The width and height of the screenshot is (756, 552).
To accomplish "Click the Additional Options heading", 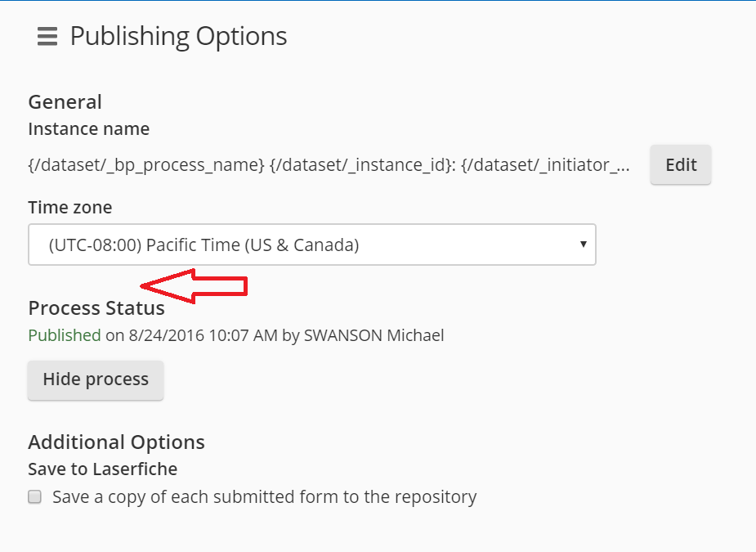I will (x=117, y=442).
